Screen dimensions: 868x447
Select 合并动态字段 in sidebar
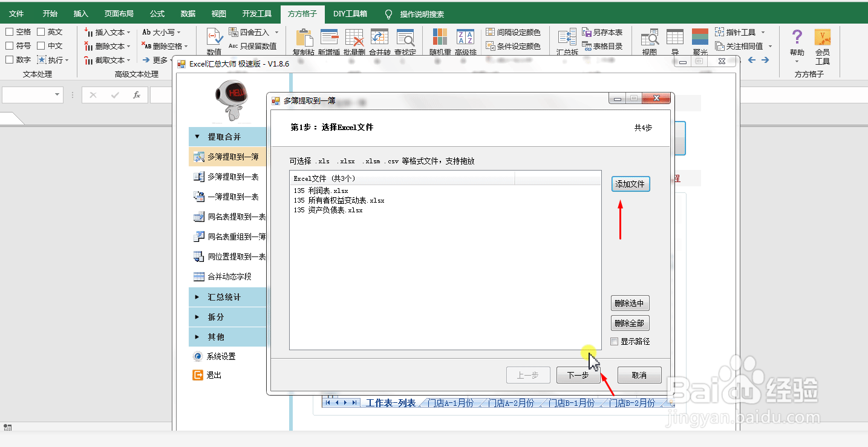229,276
